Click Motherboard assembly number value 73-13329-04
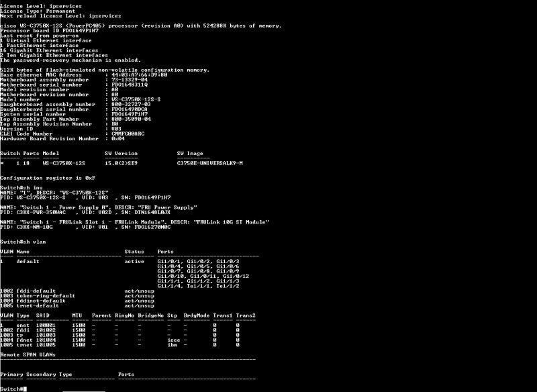 coord(130,80)
